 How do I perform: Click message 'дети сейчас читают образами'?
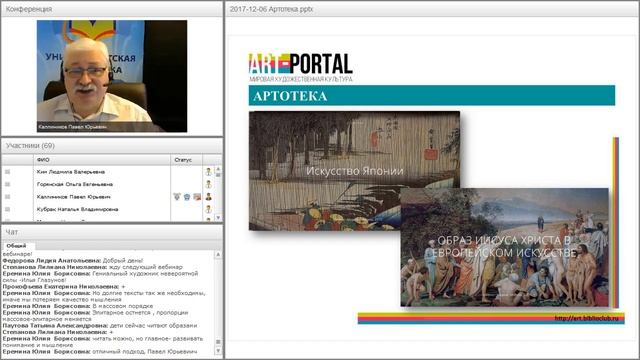153,325
